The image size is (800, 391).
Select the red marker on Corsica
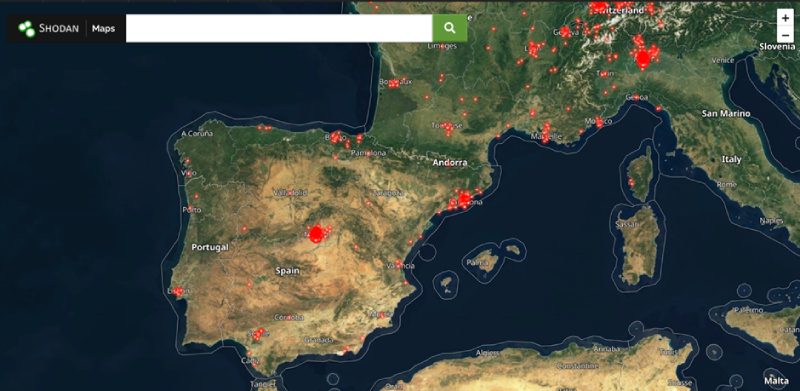631,182
